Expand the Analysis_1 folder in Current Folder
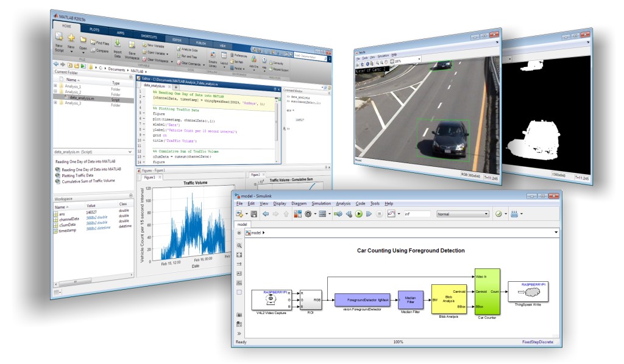 coord(55,85)
